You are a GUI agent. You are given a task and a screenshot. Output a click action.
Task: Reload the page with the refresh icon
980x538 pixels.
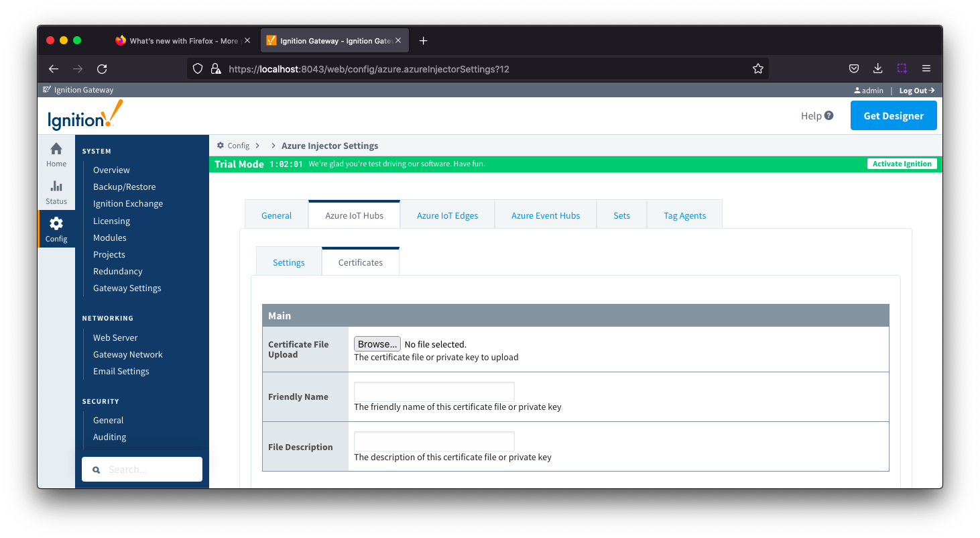coord(102,68)
